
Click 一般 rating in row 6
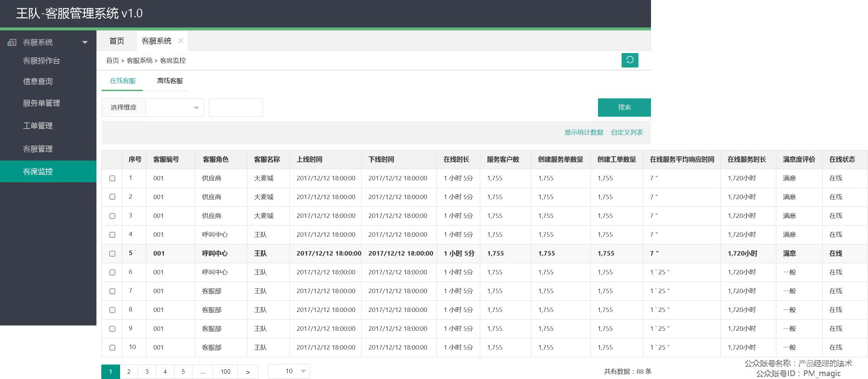coord(789,272)
